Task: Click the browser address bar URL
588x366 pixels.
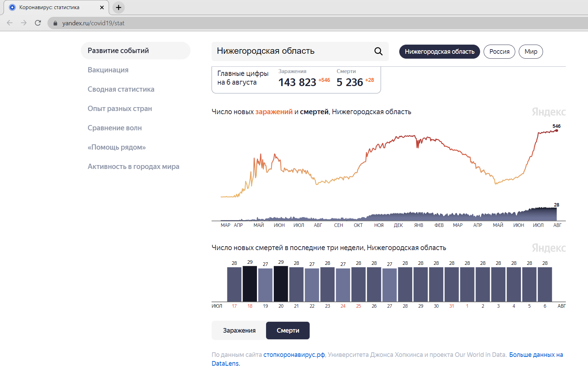Action: click(x=93, y=23)
